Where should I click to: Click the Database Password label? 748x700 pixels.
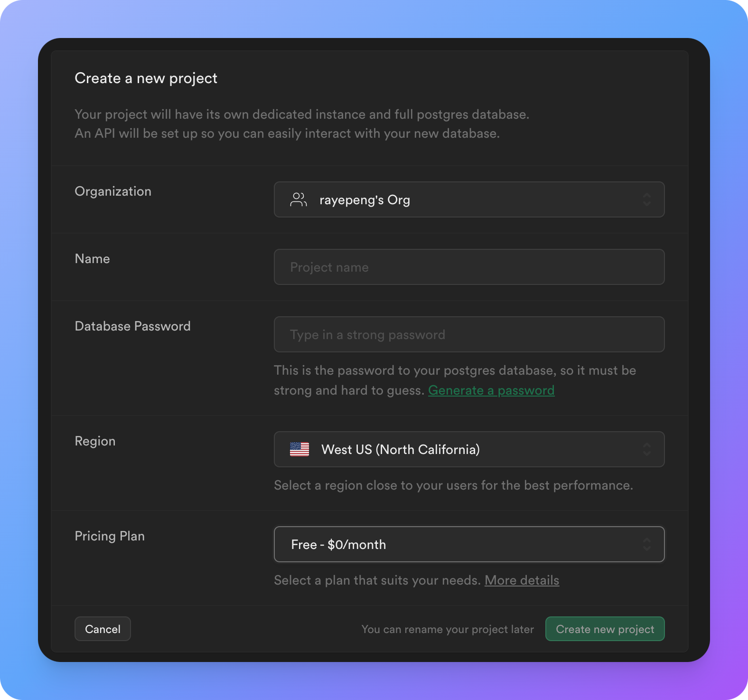pyautogui.click(x=132, y=326)
